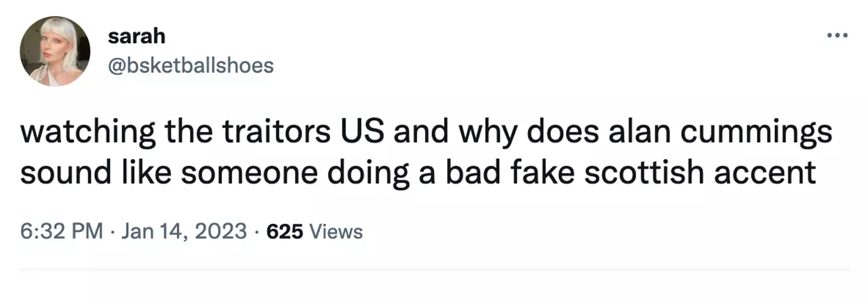Image resolution: width=868 pixels, height=298 pixels.
Task: Click the Jan 14, 2023 date
Action: point(184,231)
